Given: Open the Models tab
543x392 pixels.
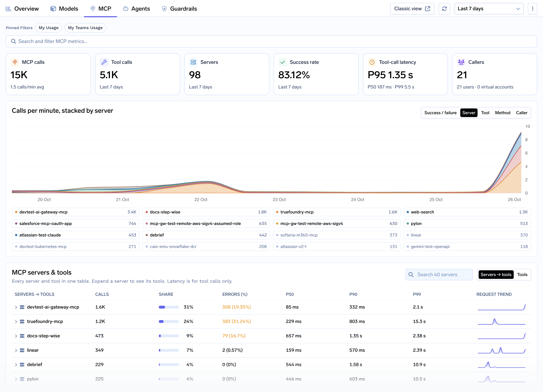Looking at the screenshot, I should tap(64, 9).
